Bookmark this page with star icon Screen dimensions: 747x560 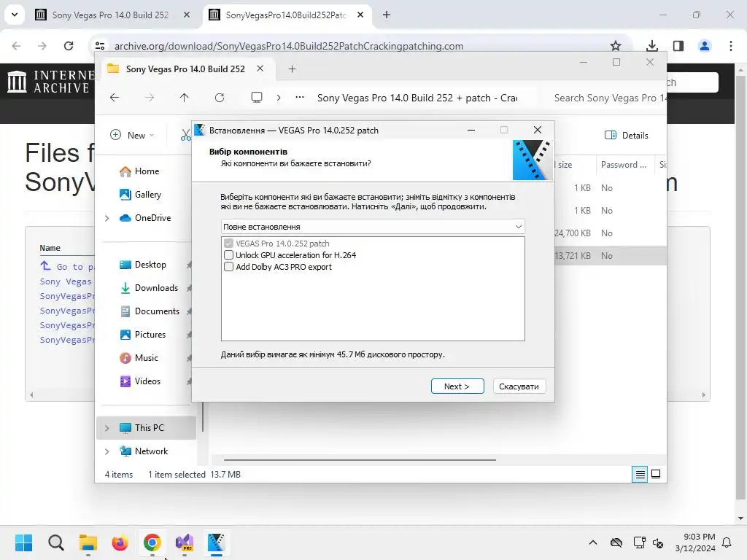tap(616, 46)
